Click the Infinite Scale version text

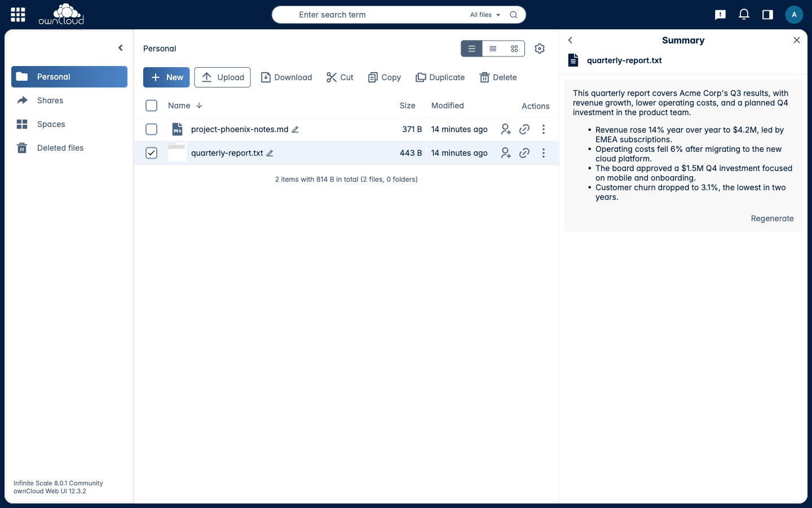tap(58, 483)
